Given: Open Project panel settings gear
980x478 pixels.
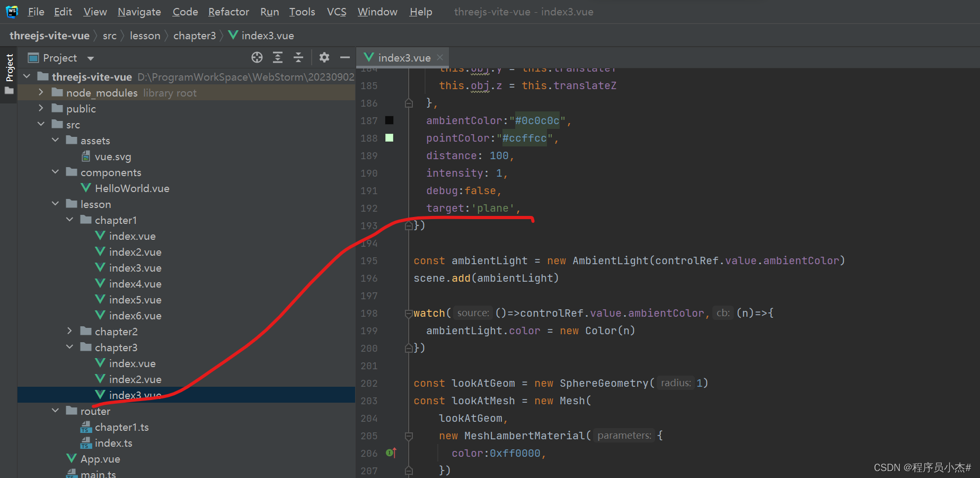Looking at the screenshot, I should [x=324, y=57].
